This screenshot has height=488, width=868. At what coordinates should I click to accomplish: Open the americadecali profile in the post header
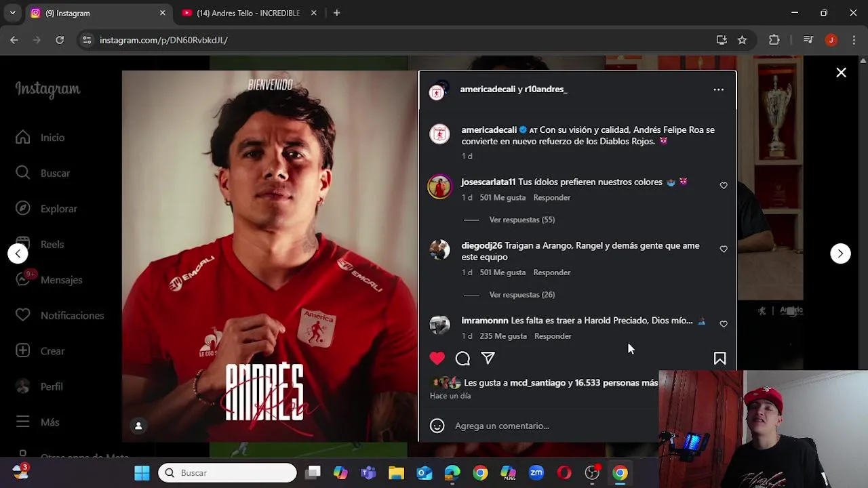[488, 89]
